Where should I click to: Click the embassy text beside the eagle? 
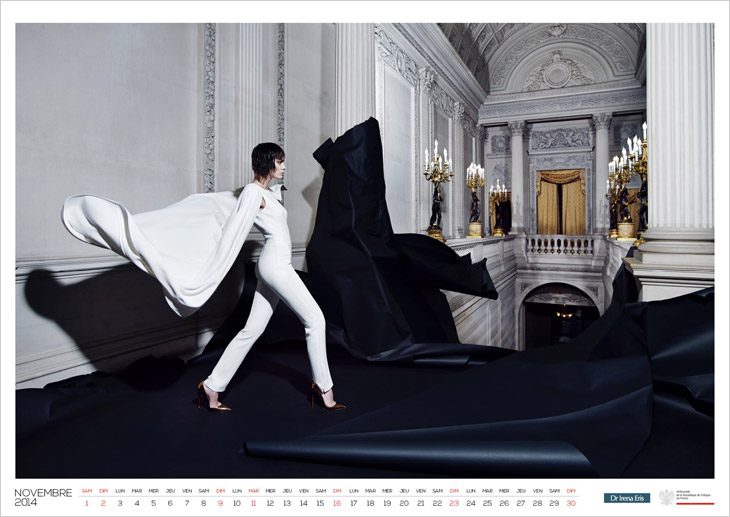pos(694,497)
